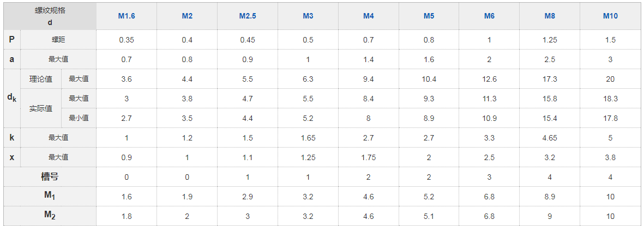Click the M10 header link
Screen dimensions: 644x226
[610, 16]
